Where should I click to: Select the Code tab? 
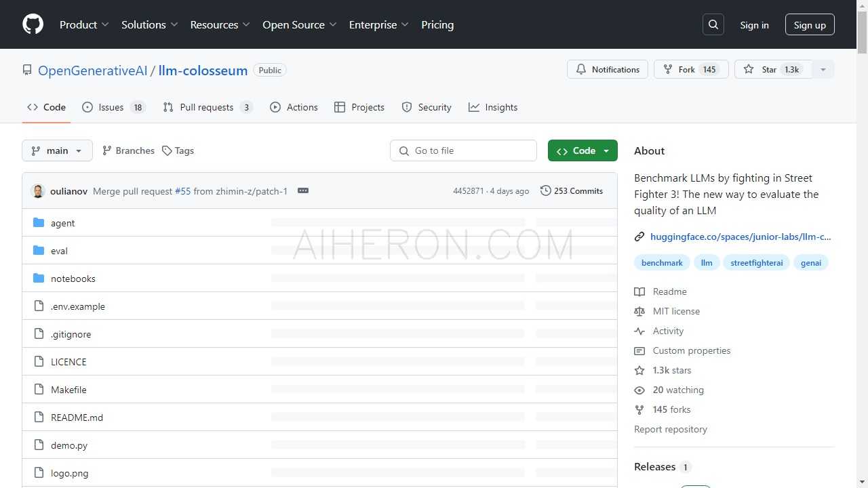pyautogui.click(x=46, y=107)
